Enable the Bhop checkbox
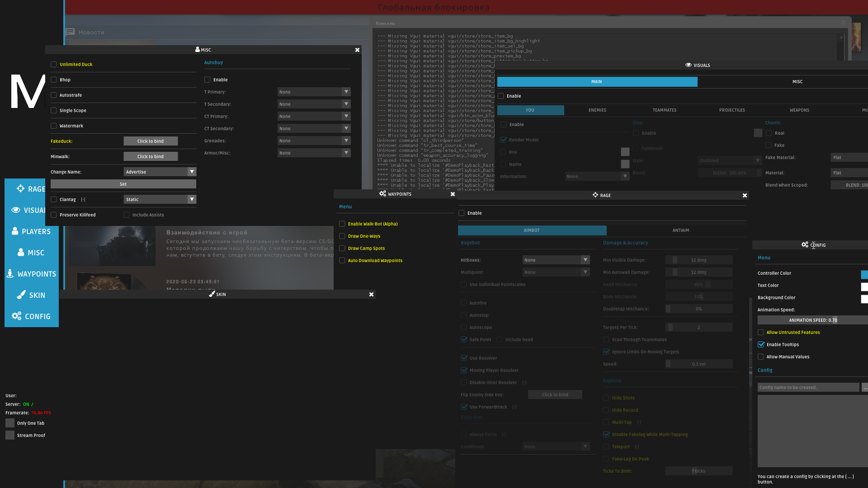The width and height of the screenshot is (868, 488). coord(54,80)
